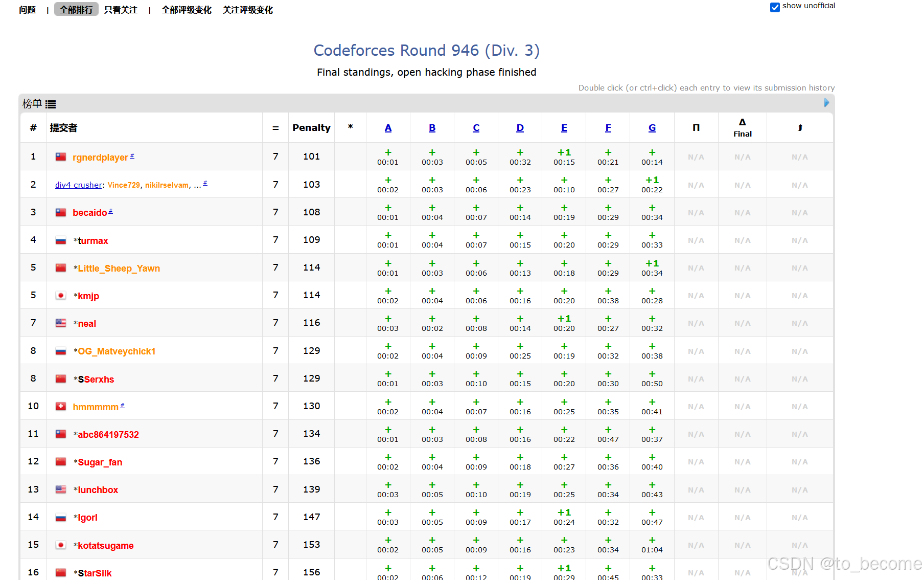The width and height of the screenshot is (924, 580).
Task: Click the hack arrow column header icon
Action: click(800, 128)
